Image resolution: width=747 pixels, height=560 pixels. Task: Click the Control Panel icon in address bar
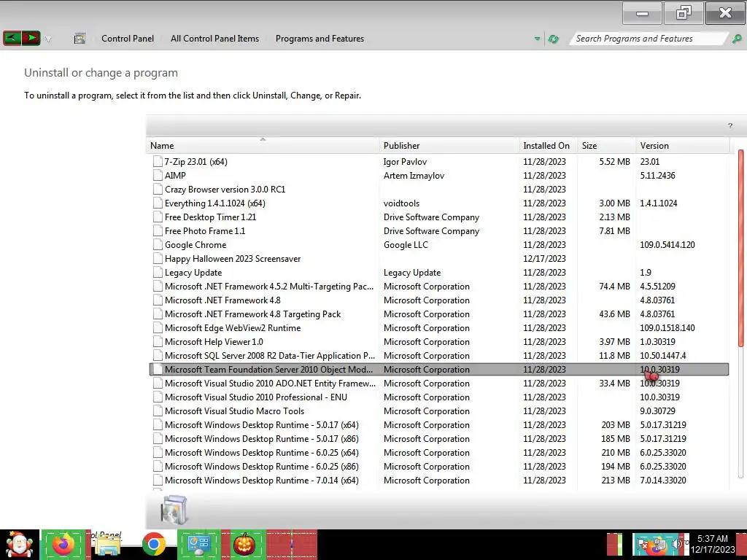click(80, 39)
